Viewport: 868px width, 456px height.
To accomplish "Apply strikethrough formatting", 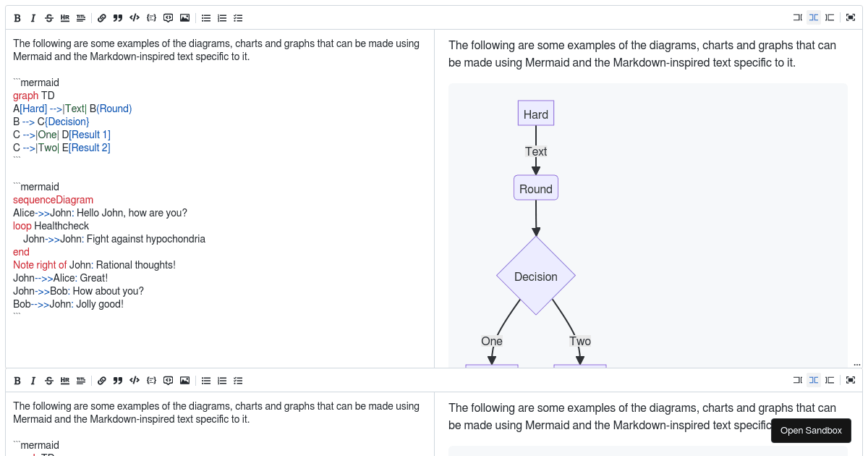I will [48, 17].
